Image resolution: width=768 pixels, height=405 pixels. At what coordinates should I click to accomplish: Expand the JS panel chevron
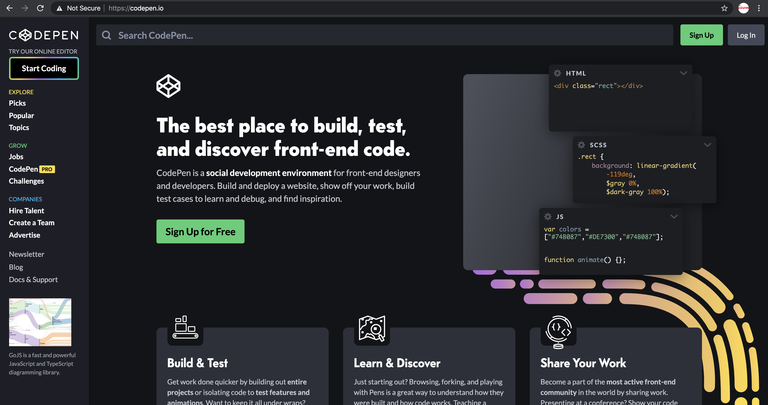coord(674,216)
